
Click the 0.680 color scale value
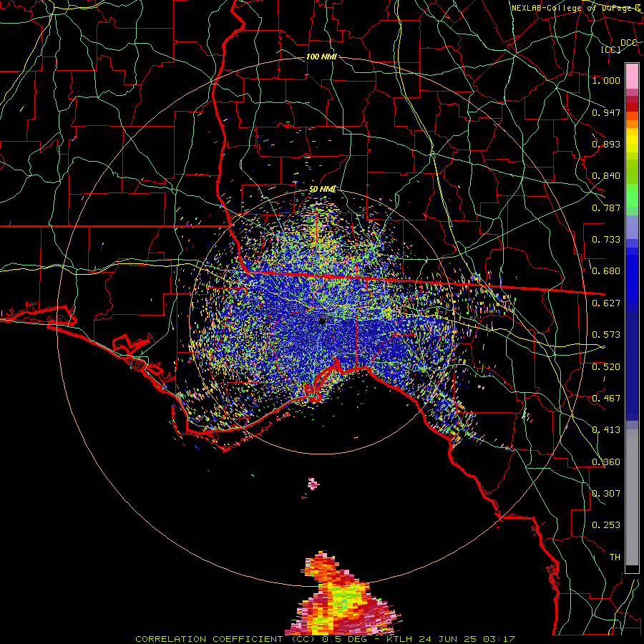click(x=606, y=271)
